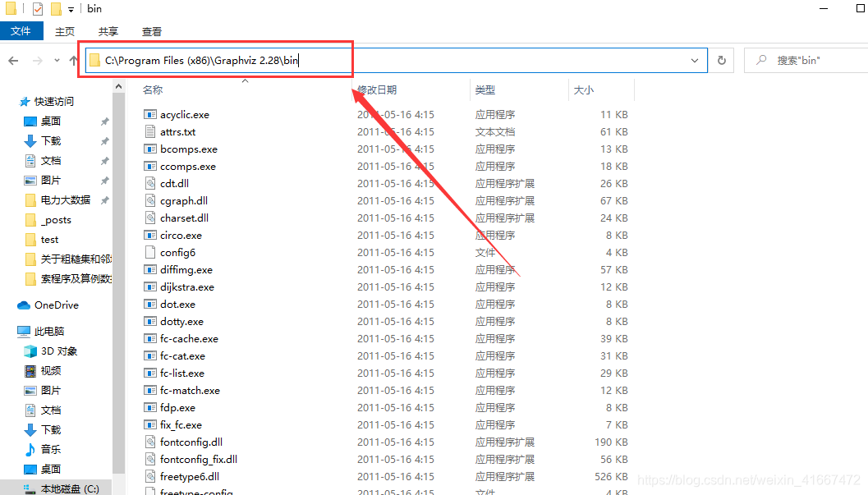Select circo.exe file icon

coord(150,235)
